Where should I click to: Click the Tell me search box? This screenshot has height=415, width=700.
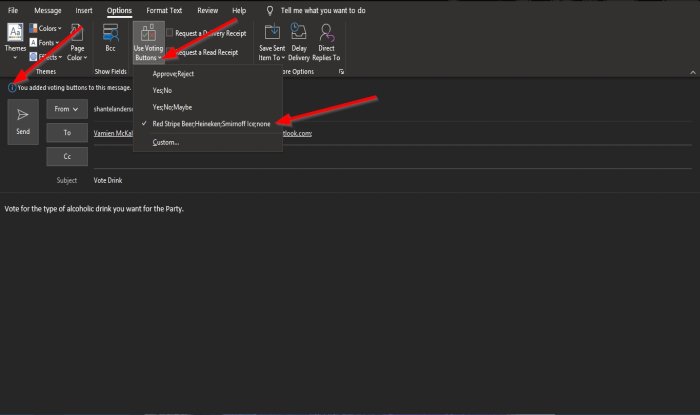point(323,10)
